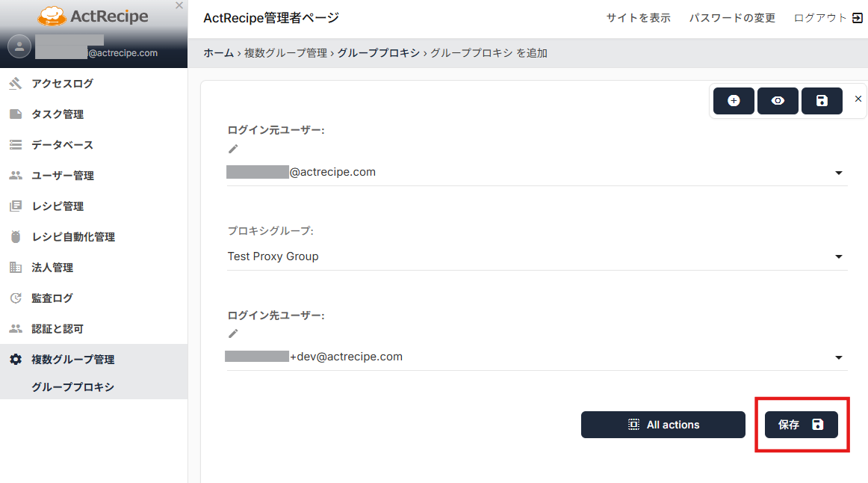Viewport: 868px width, 483px height.
Task: Expand the ログイン先ユーザー dropdown arrow
Action: pos(839,357)
